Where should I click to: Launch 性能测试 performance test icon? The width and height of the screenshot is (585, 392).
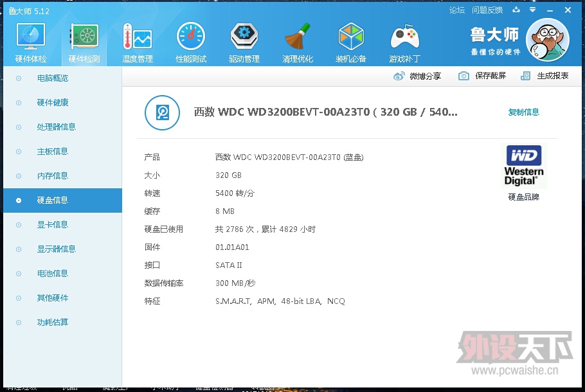pyautogui.click(x=191, y=37)
